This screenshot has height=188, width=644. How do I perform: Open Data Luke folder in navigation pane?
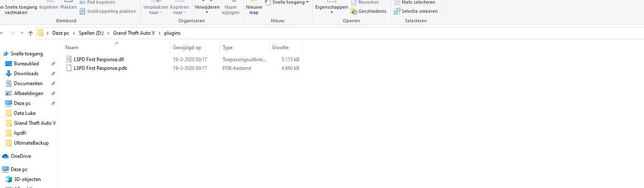(25, 113)
